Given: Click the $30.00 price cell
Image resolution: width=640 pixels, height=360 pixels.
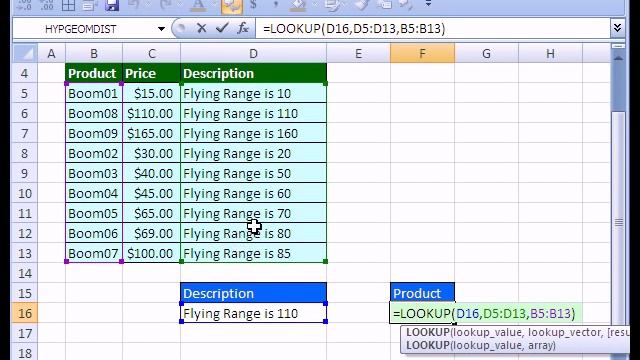Looking at the screenshot, I should click(x=151, y=153).
